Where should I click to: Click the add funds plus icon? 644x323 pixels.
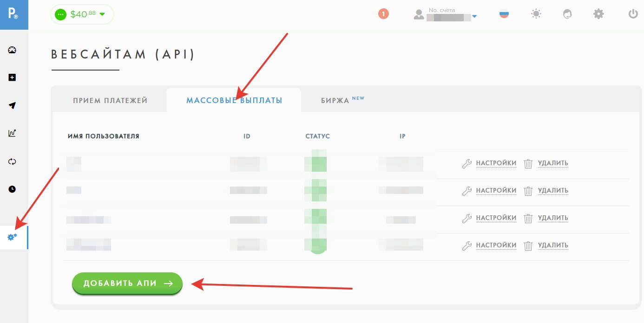[x=13, y=78]
